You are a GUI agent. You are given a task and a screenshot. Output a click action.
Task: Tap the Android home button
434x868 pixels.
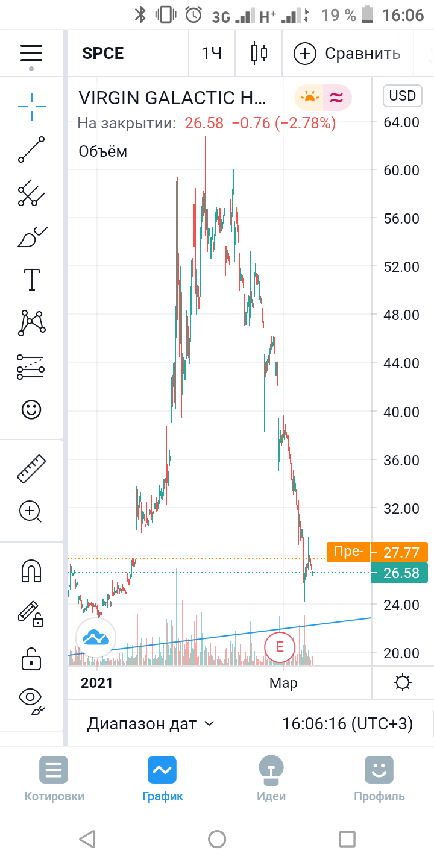pos(217,838)
